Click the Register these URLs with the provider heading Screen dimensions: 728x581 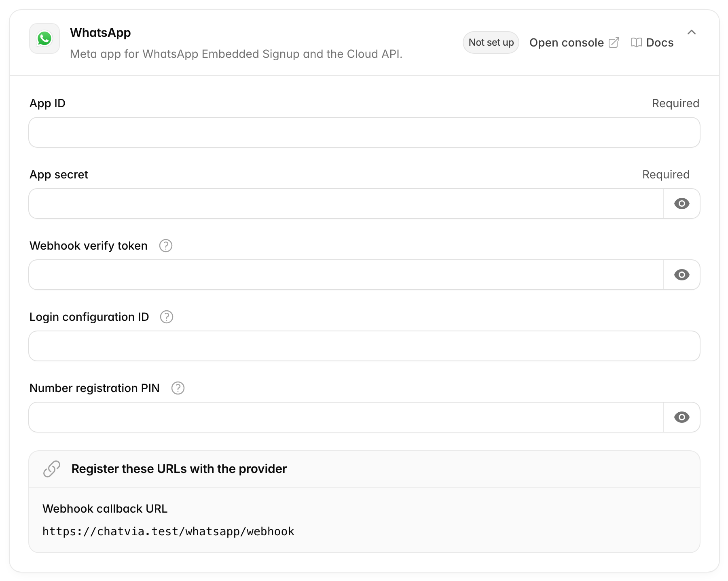coord(179,469)
